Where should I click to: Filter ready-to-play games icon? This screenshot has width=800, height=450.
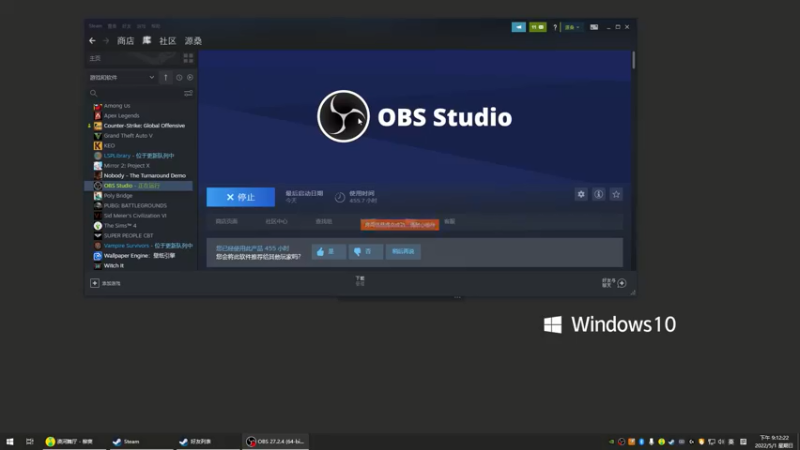coord(190,78)
